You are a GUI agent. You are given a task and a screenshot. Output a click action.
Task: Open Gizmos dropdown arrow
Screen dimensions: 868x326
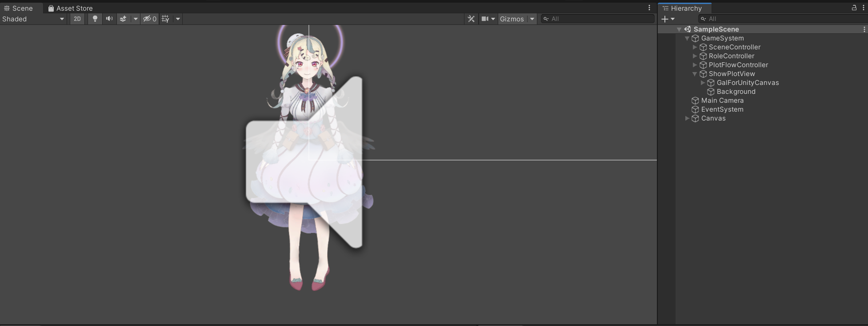[x=532, y=19]
